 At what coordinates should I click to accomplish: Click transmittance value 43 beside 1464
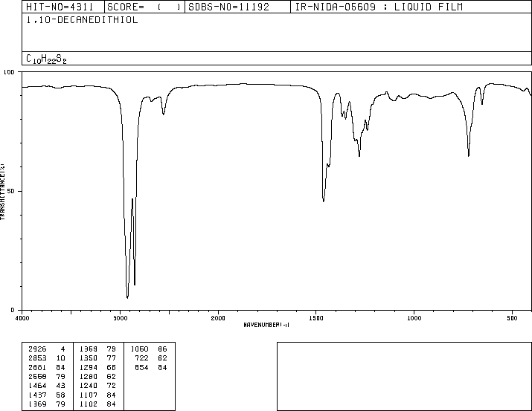coord(60,386)
